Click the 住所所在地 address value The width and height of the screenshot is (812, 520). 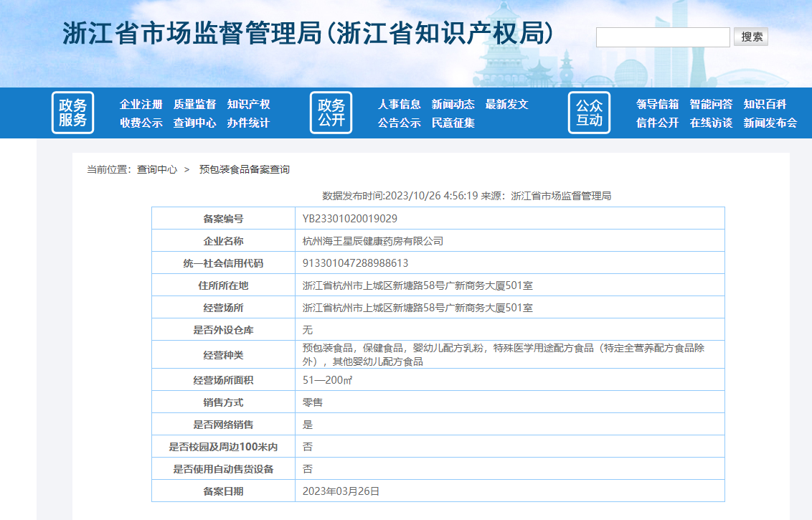(418, 285)
